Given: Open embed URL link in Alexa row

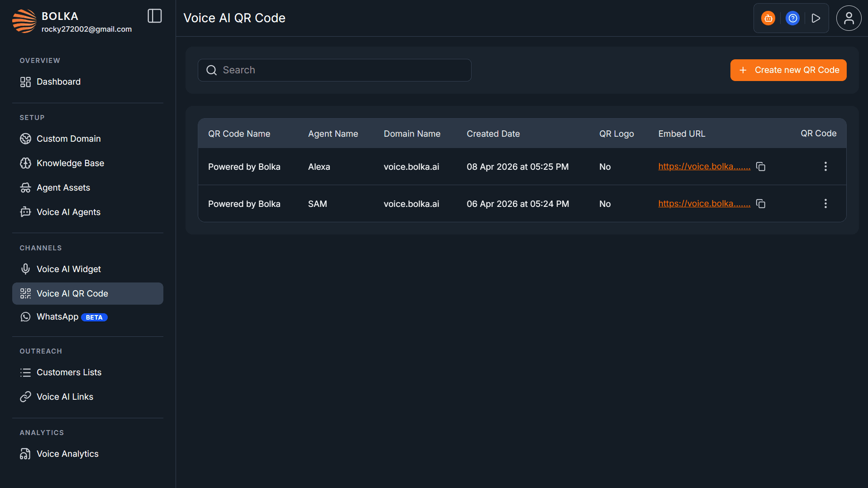Looking at the screenshot, I should click(704, 167).
